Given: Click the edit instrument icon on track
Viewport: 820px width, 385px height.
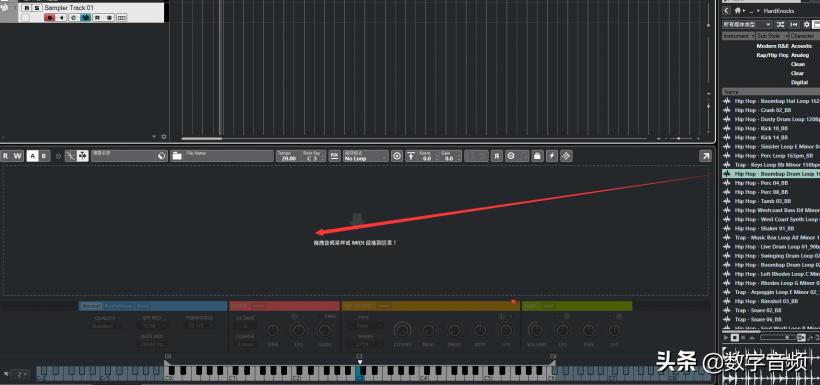Looking at the screenshot, I should (73, 18).
